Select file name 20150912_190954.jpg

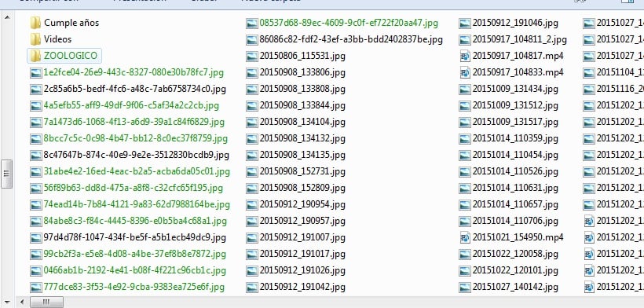302,204
